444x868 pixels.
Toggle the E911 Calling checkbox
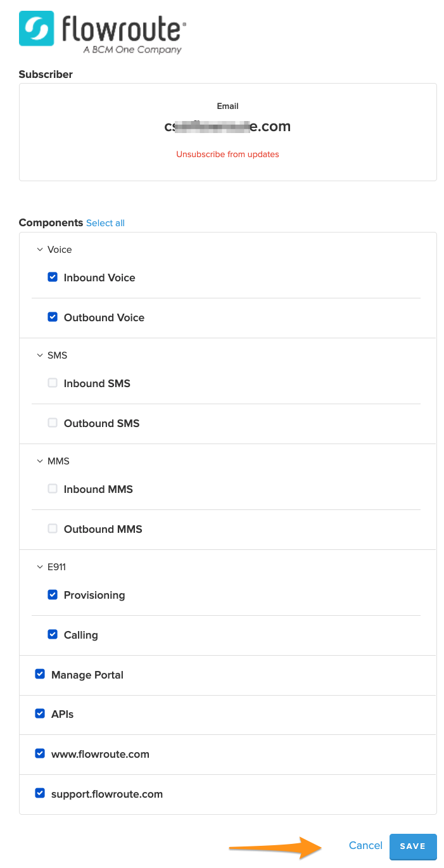[53, 634]
